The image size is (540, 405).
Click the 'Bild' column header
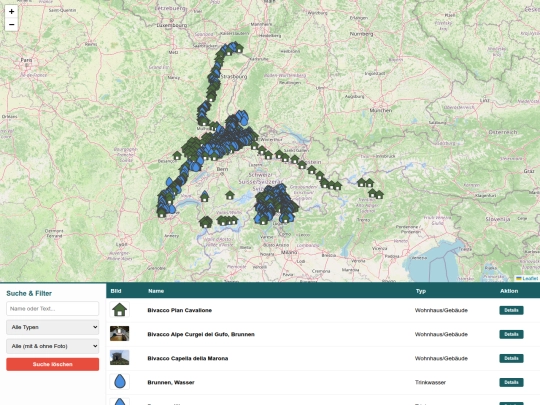116,291
